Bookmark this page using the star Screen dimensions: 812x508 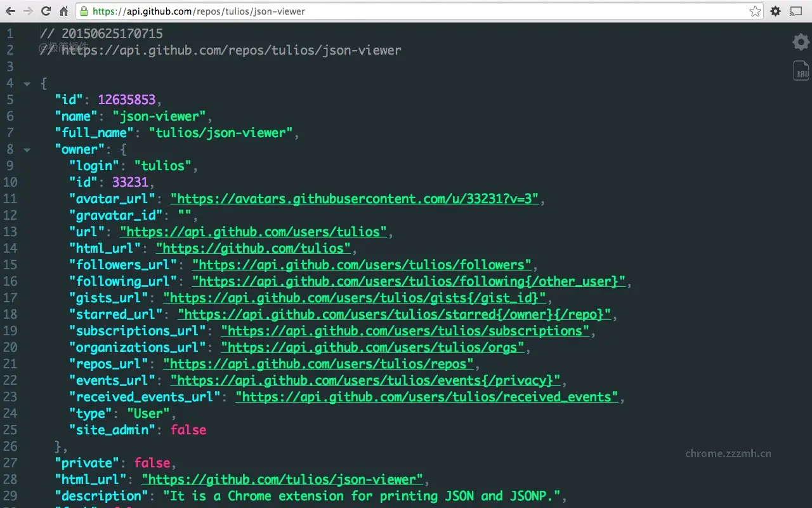click(755, 11)
